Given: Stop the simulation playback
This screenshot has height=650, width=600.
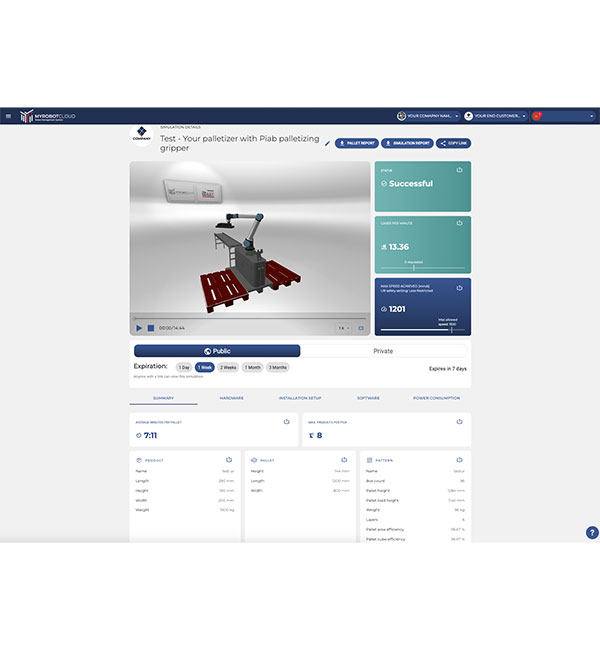Looking at the screenshot, I should (151, 328).
